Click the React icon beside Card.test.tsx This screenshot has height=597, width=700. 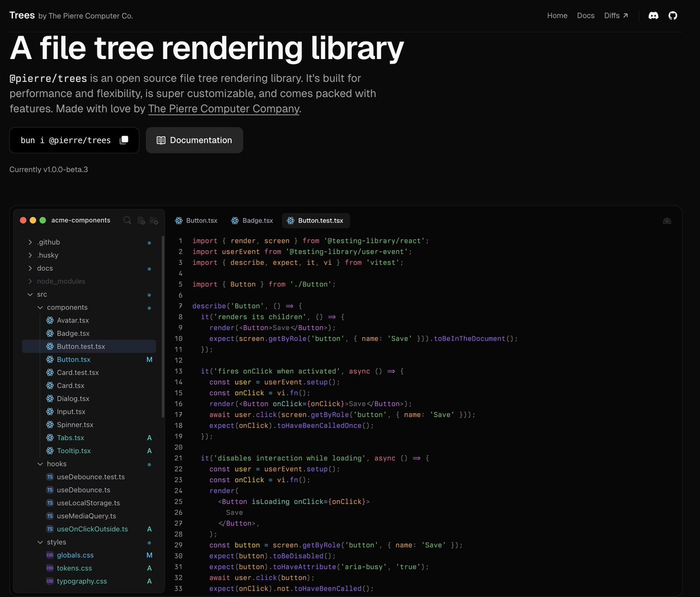(50, 372)
